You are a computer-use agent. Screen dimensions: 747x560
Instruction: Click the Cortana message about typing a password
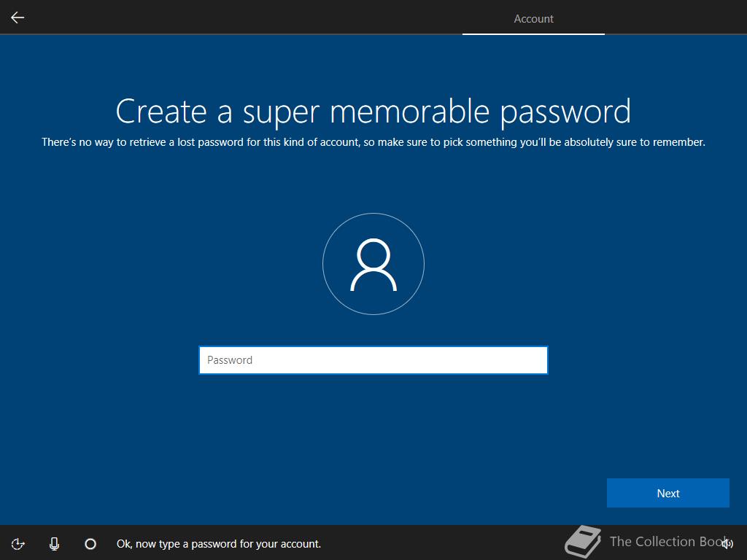219,544
